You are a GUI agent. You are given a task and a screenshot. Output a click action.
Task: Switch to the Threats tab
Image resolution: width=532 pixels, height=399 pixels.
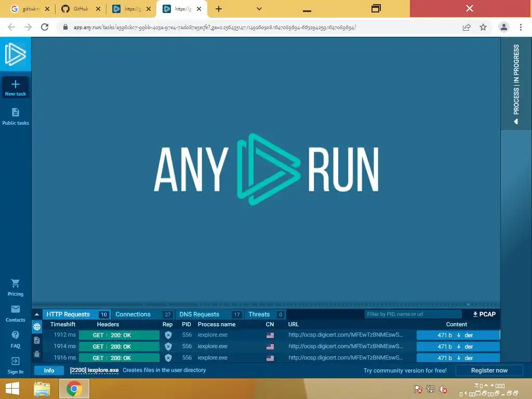265,314
